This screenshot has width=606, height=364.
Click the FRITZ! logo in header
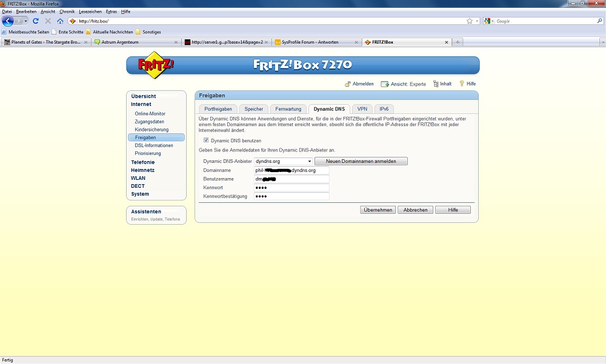click(155, 65)
